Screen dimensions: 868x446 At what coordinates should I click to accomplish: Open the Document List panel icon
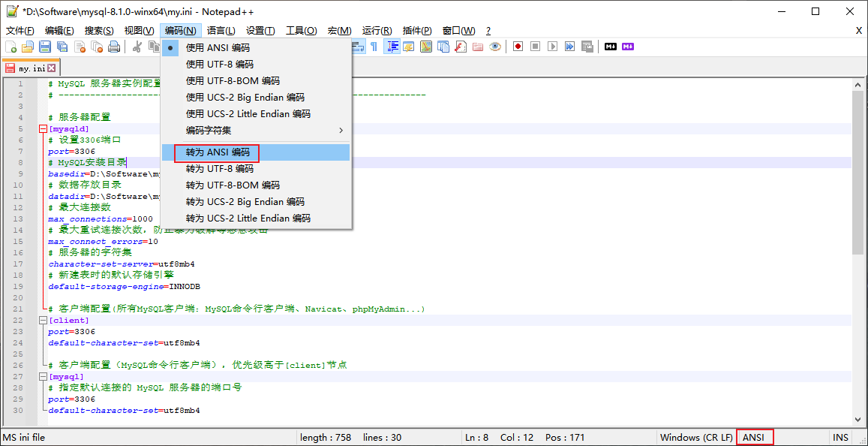click(x=443, y=47)
